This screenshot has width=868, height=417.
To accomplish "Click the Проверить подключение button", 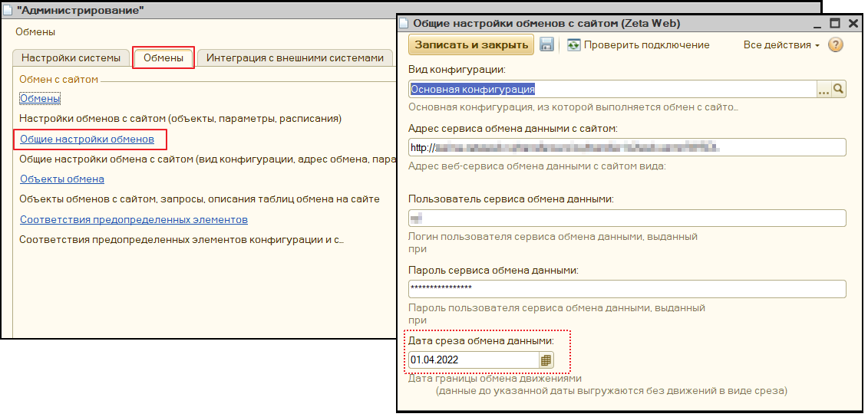I will click(639, 44).
